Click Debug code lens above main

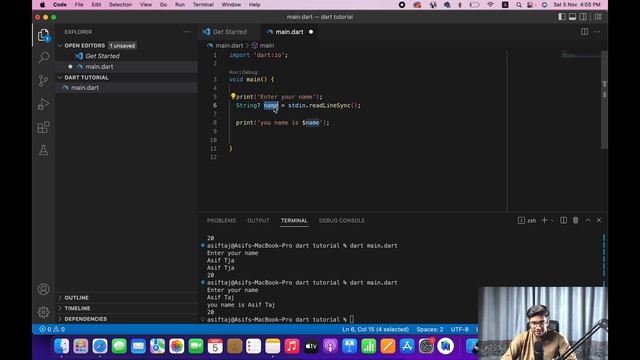coord(249,72)
